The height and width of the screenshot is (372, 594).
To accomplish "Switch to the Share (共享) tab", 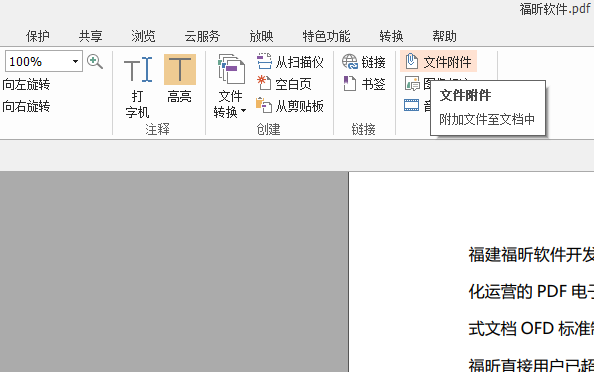I will coord(91,36).
